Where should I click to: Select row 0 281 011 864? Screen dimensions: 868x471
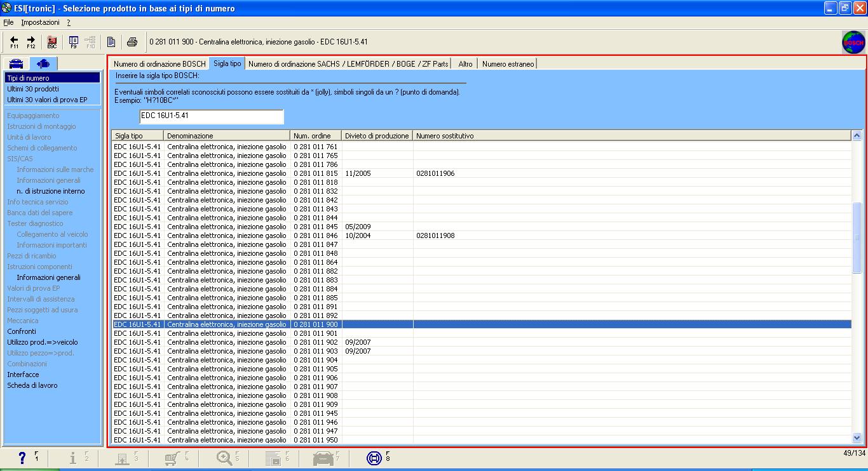click(x=482, y=262)
